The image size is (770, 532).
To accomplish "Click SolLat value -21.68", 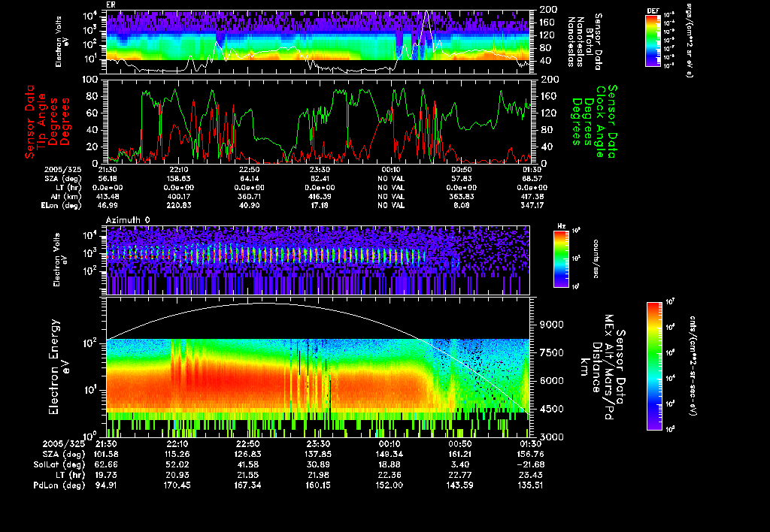I will pos(530,465).
